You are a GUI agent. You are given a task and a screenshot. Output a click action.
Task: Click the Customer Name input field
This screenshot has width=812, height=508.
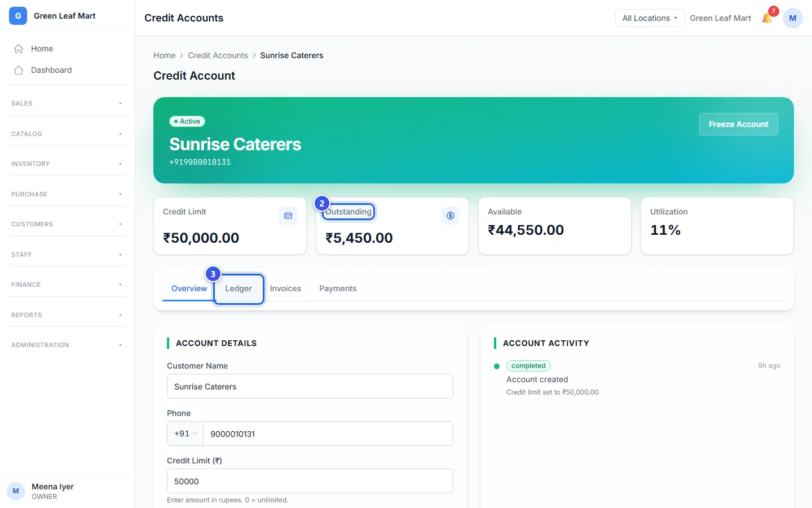coord(310,386)
